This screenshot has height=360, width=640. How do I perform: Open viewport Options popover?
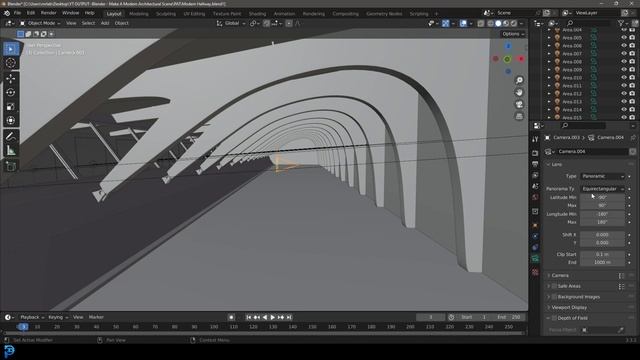[513, 34]
